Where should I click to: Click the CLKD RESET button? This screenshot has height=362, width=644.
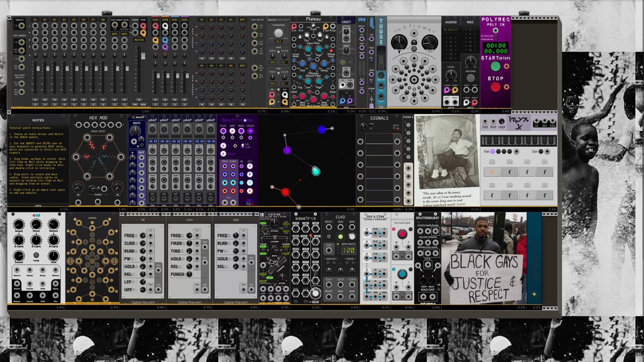tap(329, 236)
